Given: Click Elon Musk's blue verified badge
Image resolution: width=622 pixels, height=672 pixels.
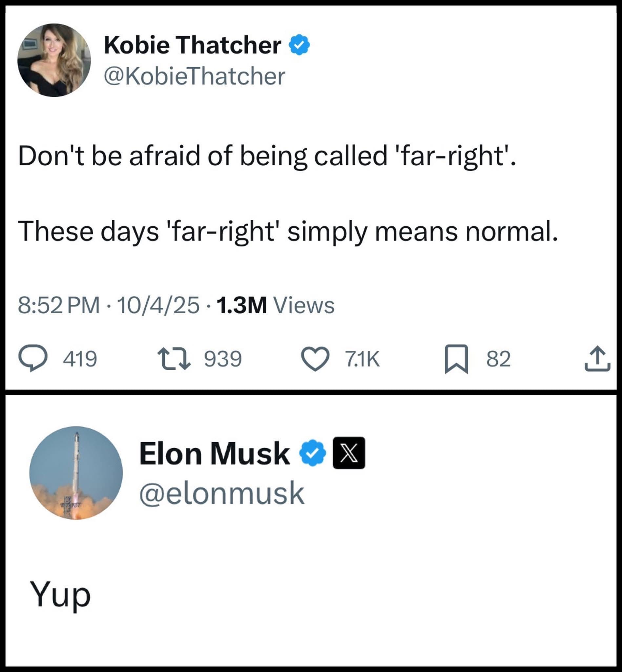Looking at the screenshot, I should (x=313, y=453).
